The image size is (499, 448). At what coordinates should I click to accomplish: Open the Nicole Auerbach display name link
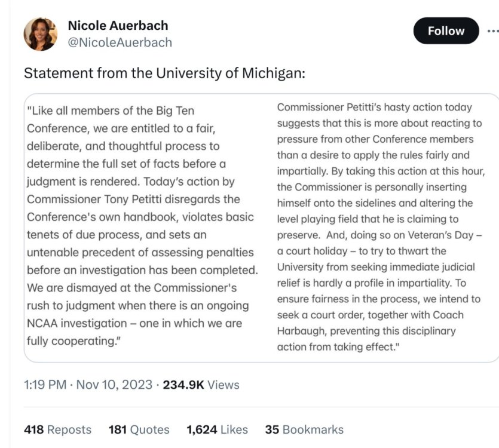[x=118, y=26]
